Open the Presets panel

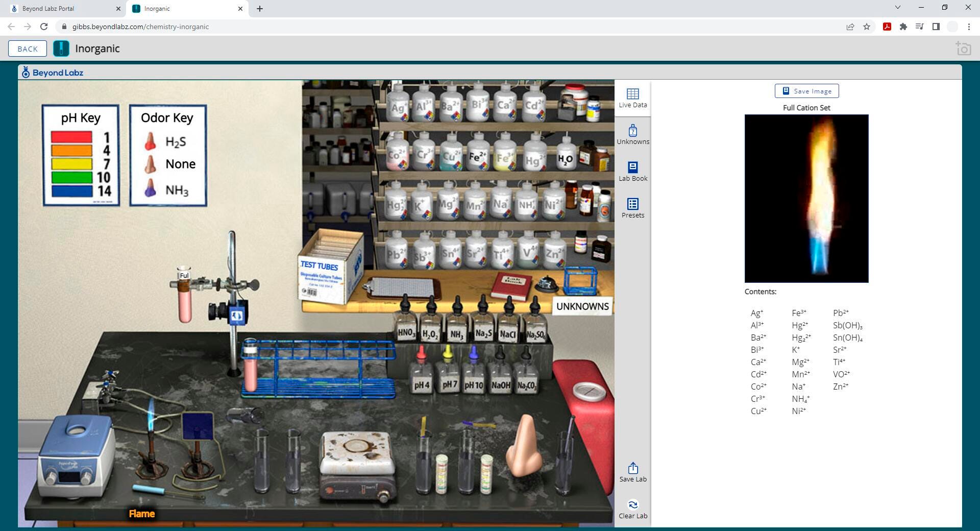point(632,208)
